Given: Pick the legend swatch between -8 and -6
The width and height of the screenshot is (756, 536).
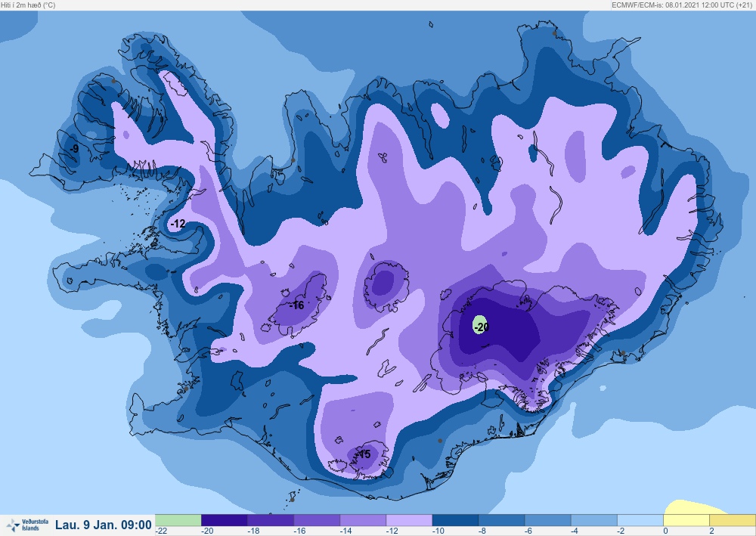Looking at the screenshot, I should 502,520.
